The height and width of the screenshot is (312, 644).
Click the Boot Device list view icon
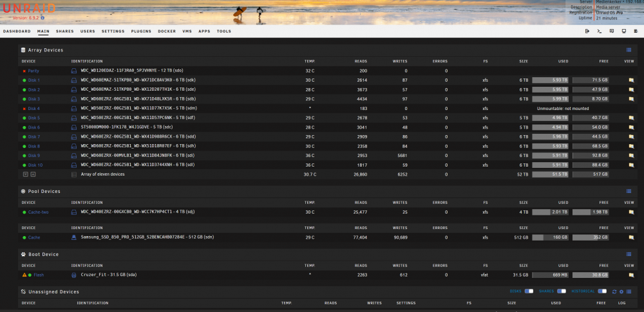(629, 255)
